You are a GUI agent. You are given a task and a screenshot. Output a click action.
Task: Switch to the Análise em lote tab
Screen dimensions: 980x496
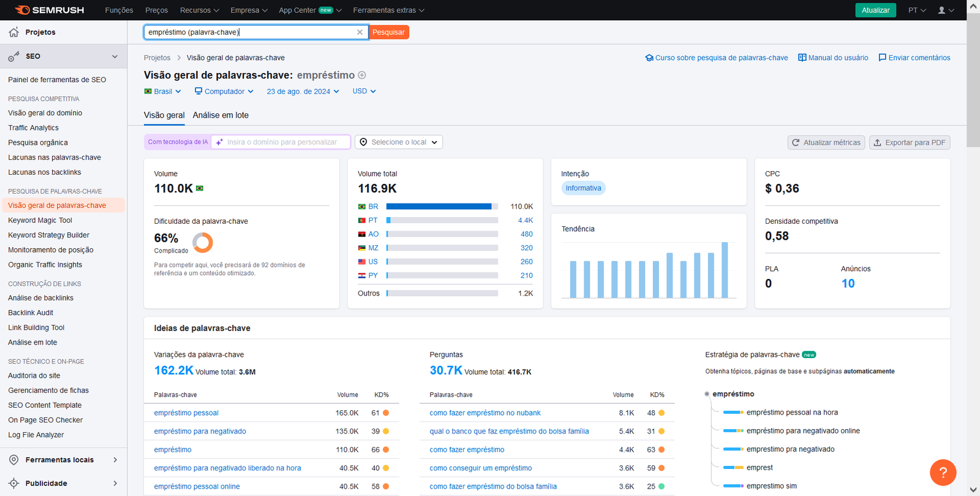221,115
